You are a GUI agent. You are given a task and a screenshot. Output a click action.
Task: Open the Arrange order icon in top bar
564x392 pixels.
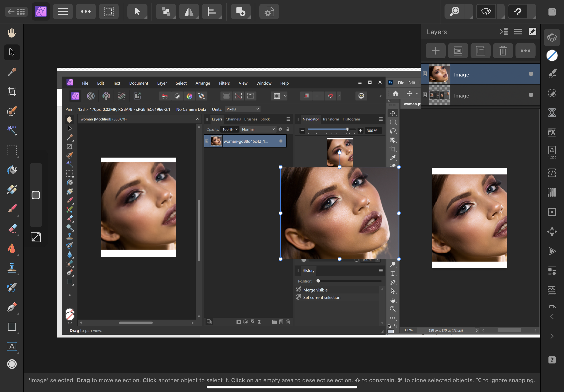[166, 11]
